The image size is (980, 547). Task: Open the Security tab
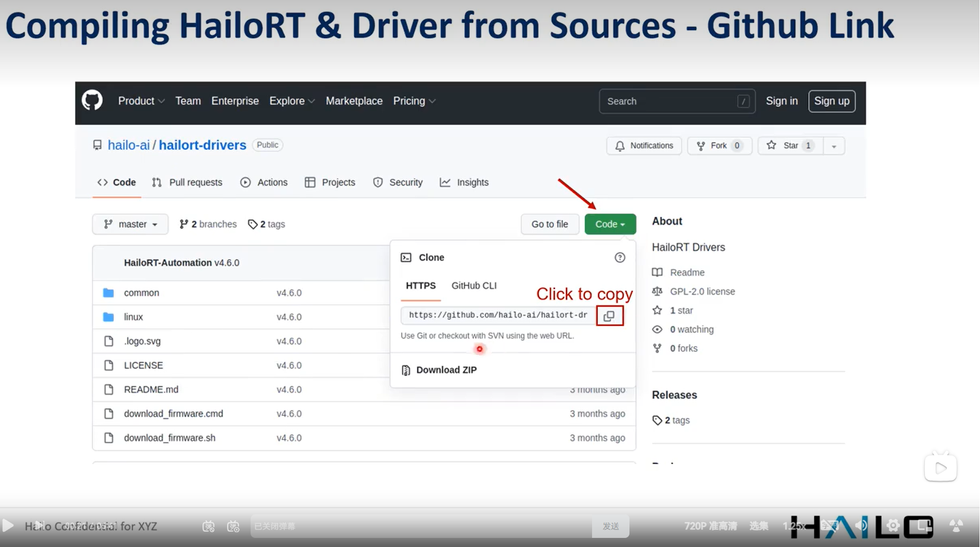pos(398,182)
